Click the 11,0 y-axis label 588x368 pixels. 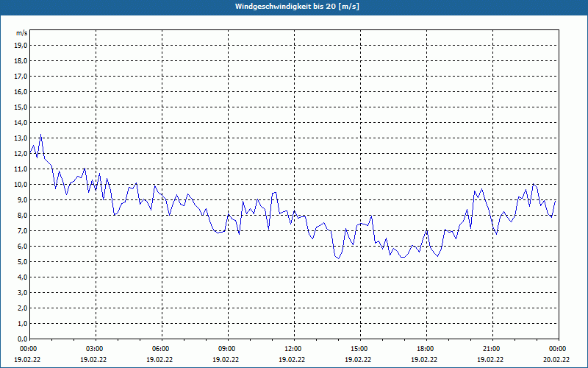tap(21, 169)
